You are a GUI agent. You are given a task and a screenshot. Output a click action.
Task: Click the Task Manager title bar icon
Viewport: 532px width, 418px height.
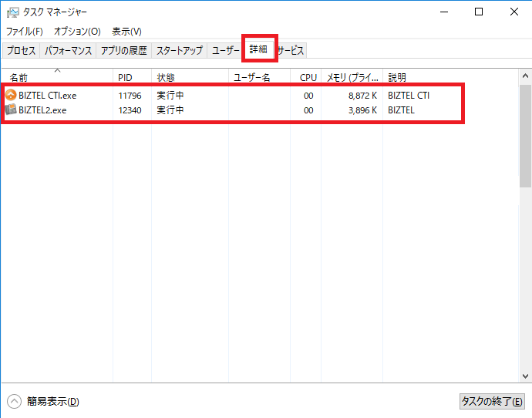[13, 12]
